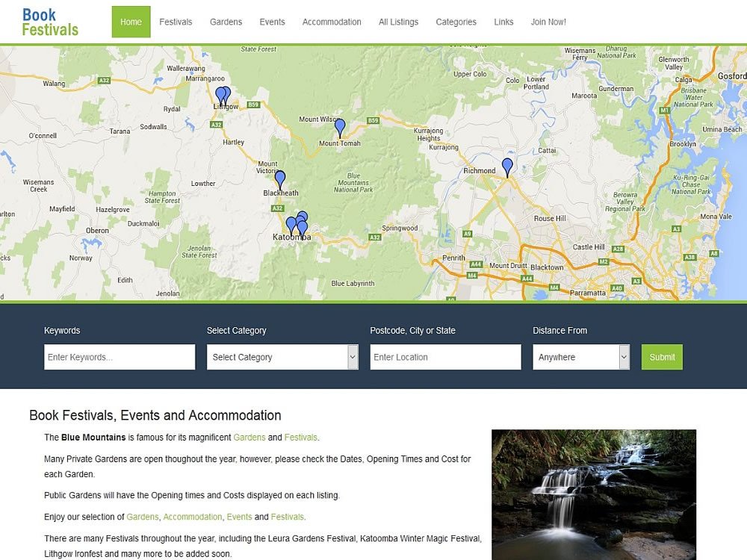The image size is (747, 560).
Task: Select the Katoomba map pin cluster
Action: 297,224
